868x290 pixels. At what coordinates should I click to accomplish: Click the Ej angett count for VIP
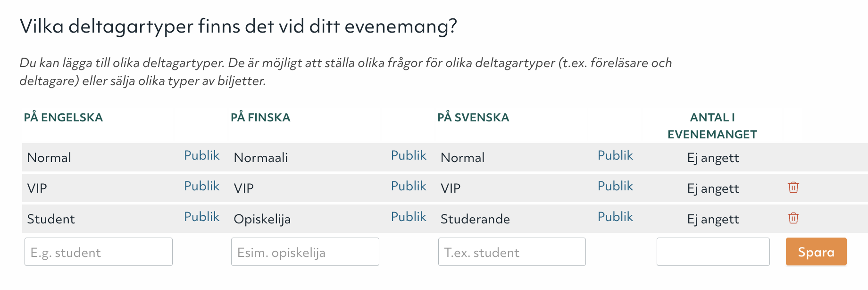click(x=713, y=188)
